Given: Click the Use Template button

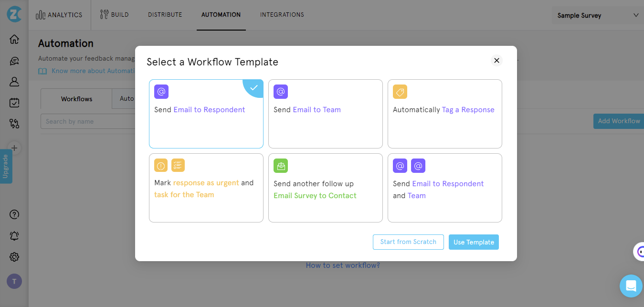Looking at the screenshot, I should pyautogui.click(x=474, y=242).
